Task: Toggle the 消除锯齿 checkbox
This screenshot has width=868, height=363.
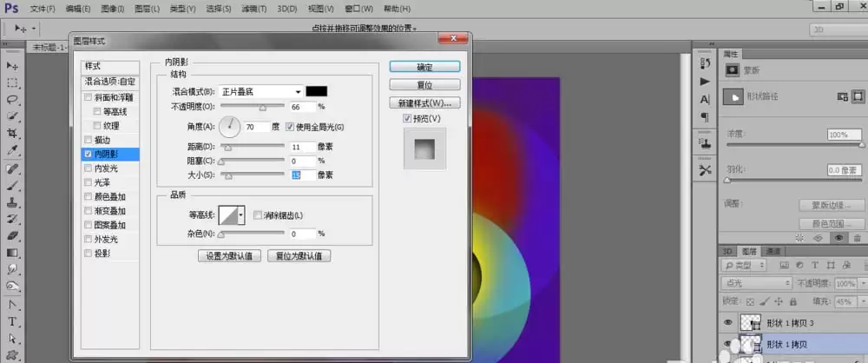Action: 257,215
